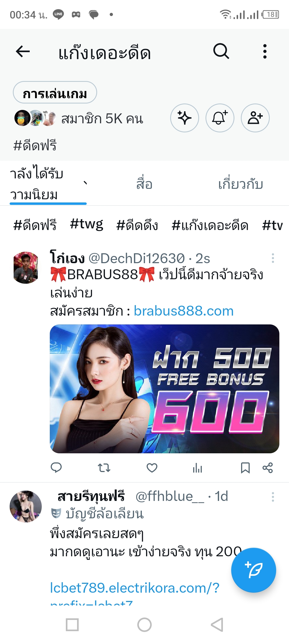Repost the BRABUS88 post

104,468
